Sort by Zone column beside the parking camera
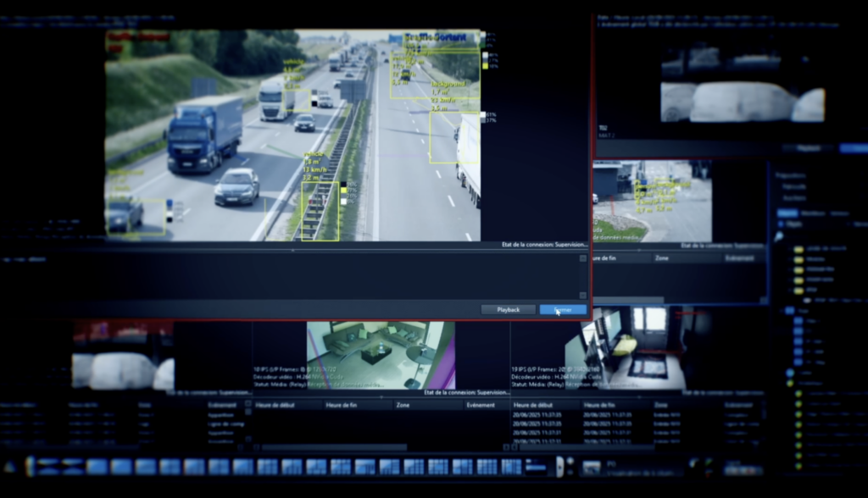 663,257
